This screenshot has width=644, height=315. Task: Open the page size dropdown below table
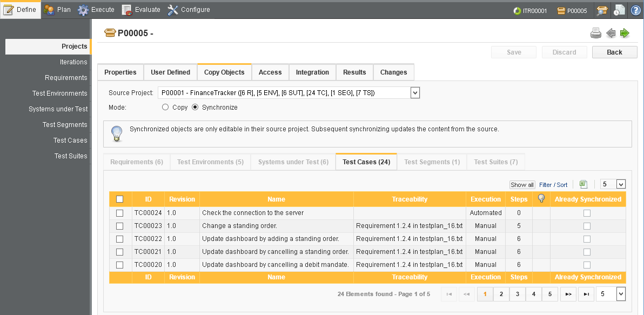tap(611, 294)
